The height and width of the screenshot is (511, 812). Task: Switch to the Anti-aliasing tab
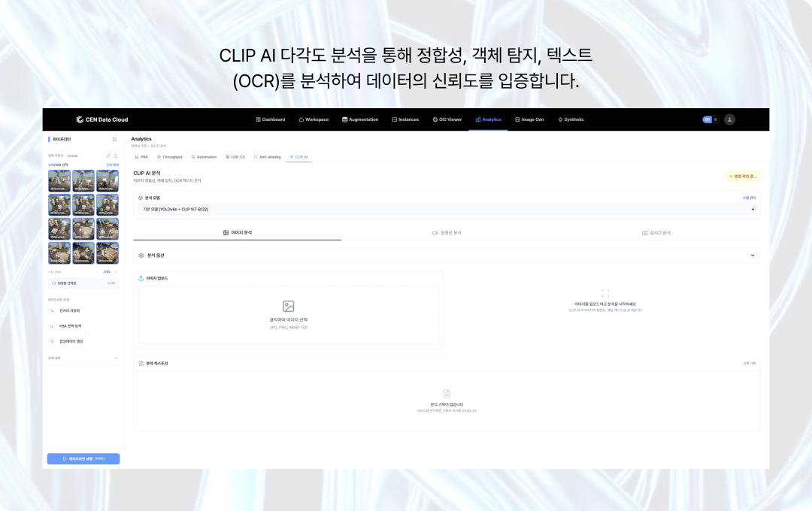[267, 157]
